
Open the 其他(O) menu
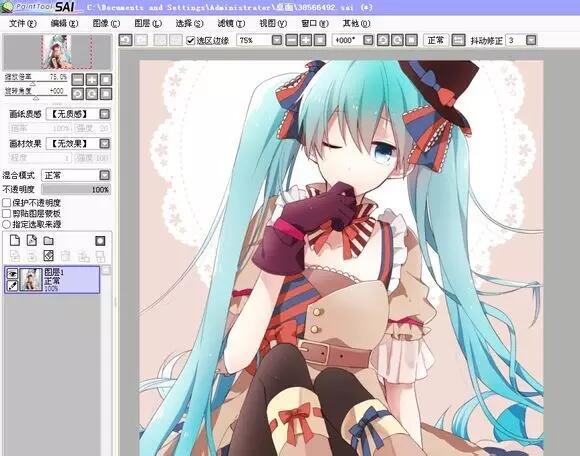click(356, 23)
